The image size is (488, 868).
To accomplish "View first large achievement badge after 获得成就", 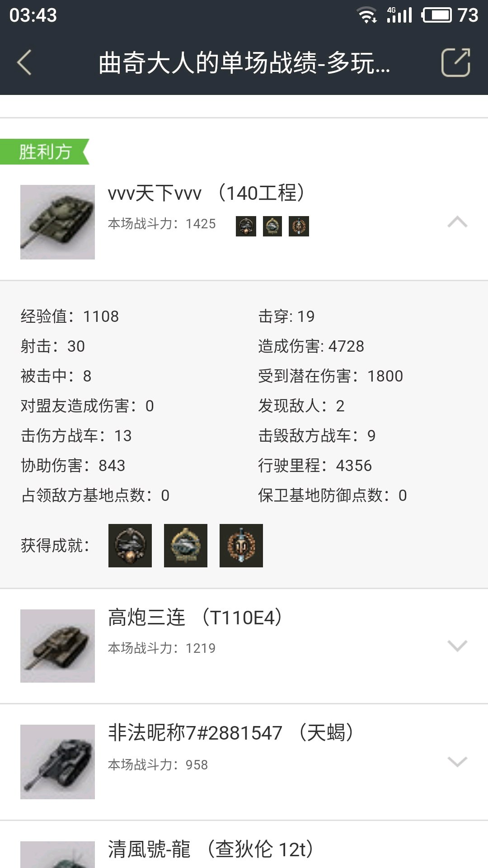I will click(x=130, y=546).
